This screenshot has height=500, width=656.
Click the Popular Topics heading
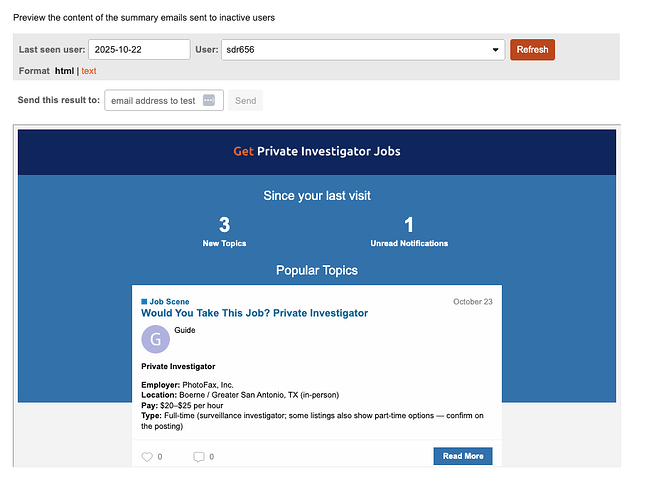pyautogui.click(x=317, y=270)
